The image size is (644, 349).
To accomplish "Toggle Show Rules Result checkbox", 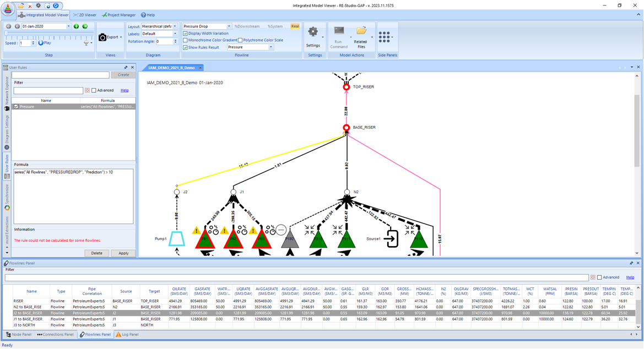I will pos(185,48).
